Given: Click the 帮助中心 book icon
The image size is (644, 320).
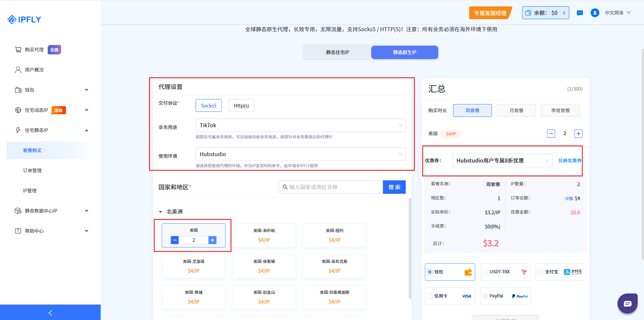Looking at the screenshot, I should point(18,231).
